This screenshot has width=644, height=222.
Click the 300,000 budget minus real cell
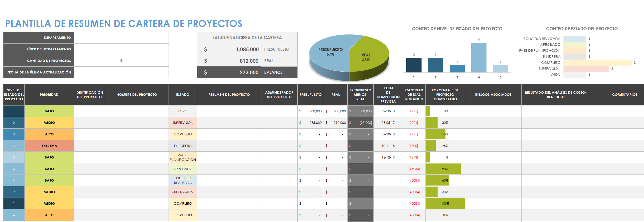pos(361,111)
